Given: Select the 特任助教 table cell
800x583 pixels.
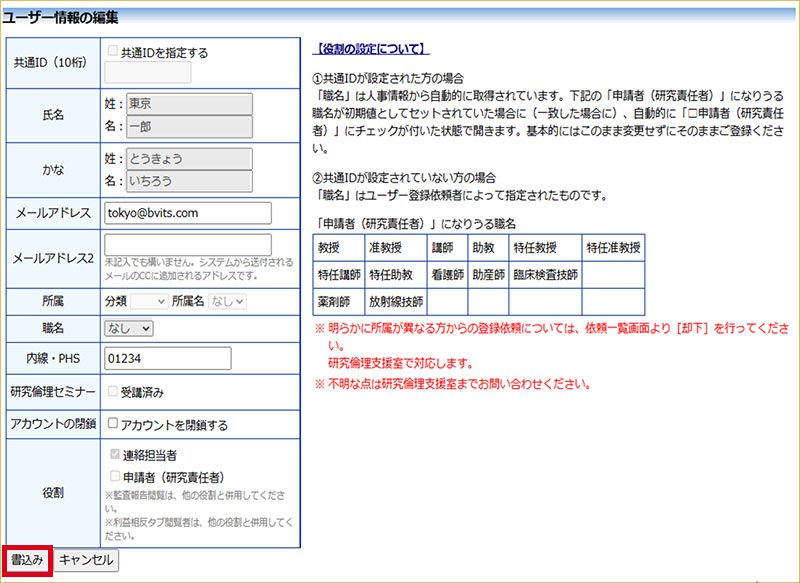Looking at the screenshot, I should click(x=395, y=275).
